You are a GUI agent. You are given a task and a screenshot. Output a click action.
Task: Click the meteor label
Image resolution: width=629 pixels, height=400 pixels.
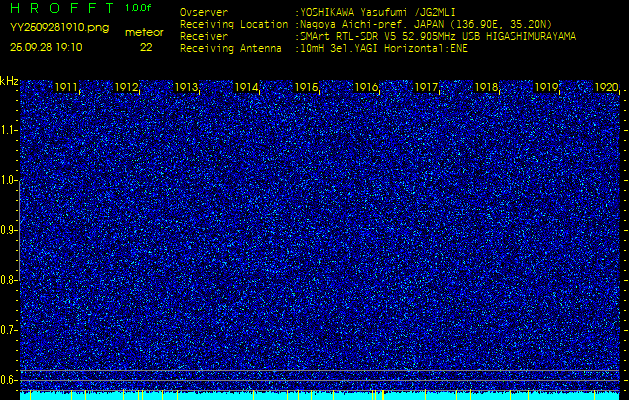pyautogui.click(x=144, y=33)
